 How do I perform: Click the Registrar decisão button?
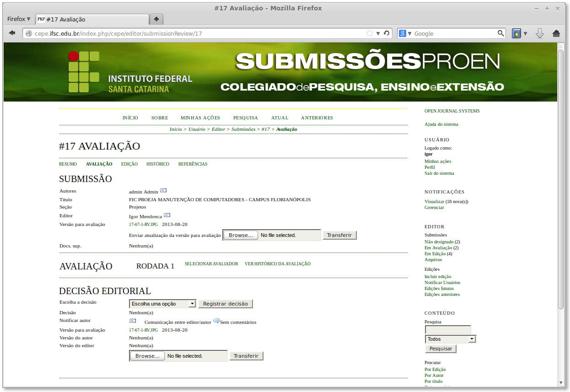coord(226,304)
